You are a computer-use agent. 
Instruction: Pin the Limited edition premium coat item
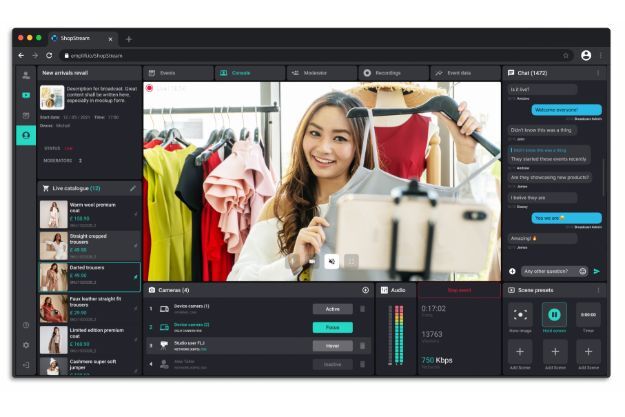pyautogui.click(x=136, y=340)
